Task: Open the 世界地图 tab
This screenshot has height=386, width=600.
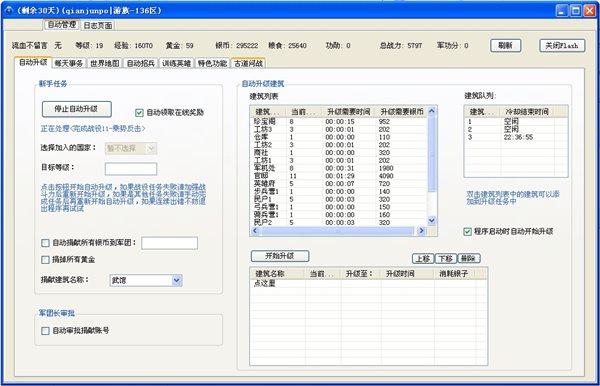Action: [x=105, y=63]
